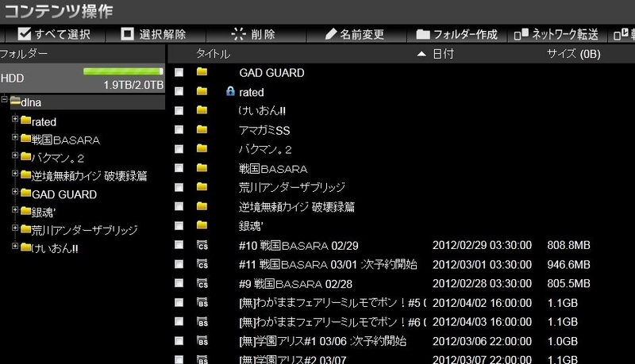Select 銀魂' in the folder tree
This screenshot has width=635, height=364.
coord(44,212)
